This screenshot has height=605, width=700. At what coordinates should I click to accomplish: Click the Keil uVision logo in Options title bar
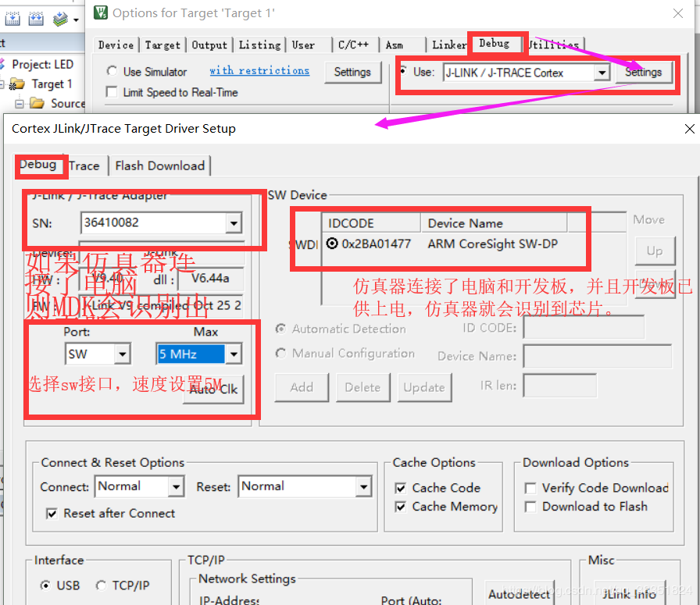click(x=101, y=12)
